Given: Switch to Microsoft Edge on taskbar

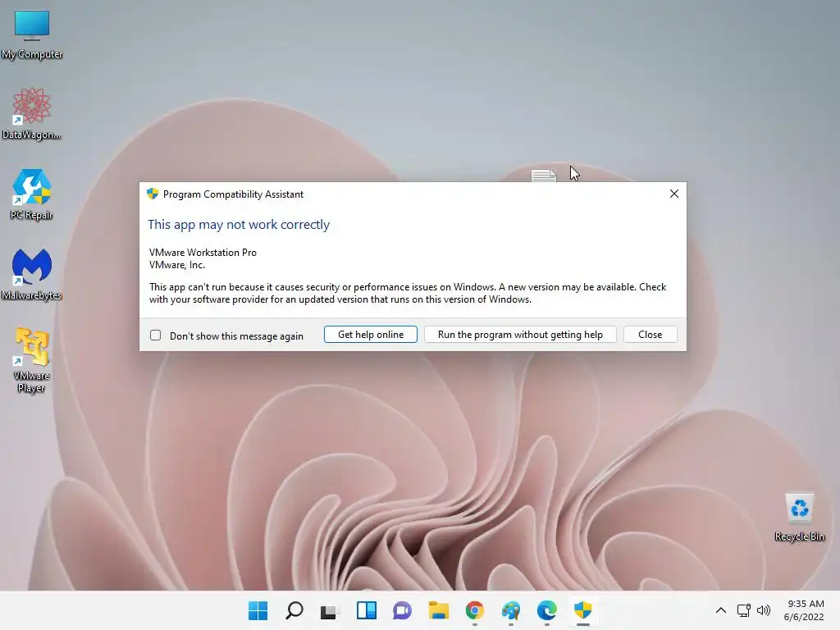Looking at the screenshot, I should (x=546, y=610).
